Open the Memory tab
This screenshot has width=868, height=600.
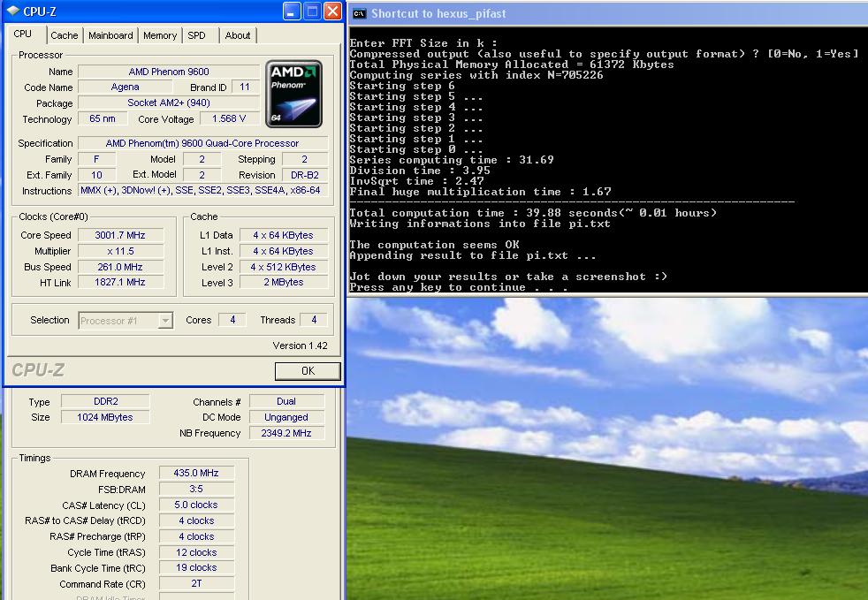click(160, 35)
